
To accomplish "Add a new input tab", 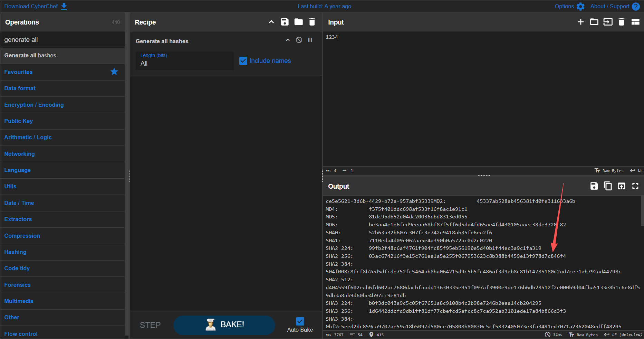I will point(580,22).
